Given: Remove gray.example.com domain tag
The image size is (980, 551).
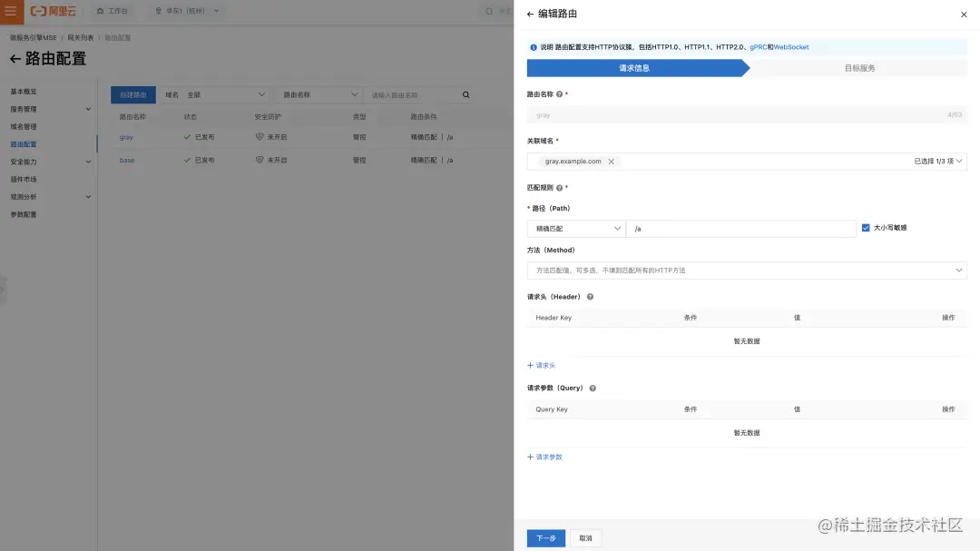Looking at the screenshot, I should [612, 162].
